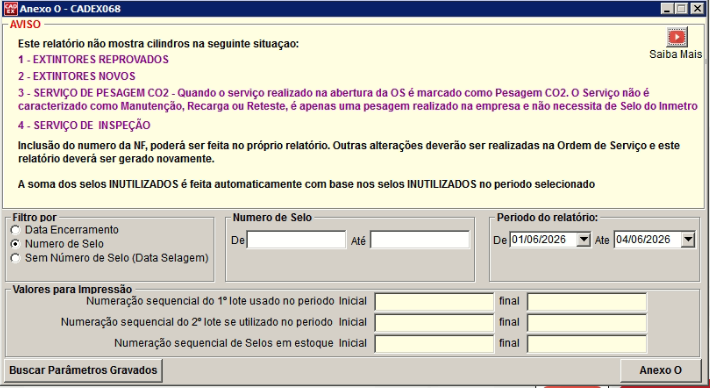
Task: Click text '1 - EXTINTORES REPROVADOS'
Action: tap(93, 60)
